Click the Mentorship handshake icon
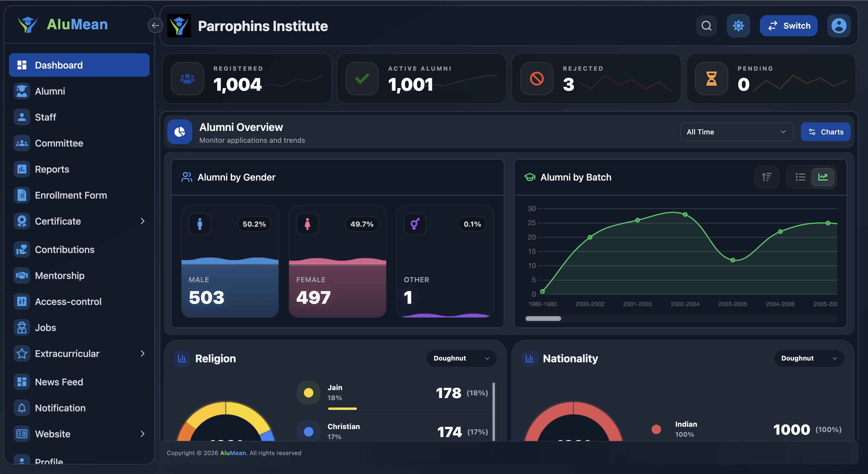The image size is (868, 474). click(22, 275)
